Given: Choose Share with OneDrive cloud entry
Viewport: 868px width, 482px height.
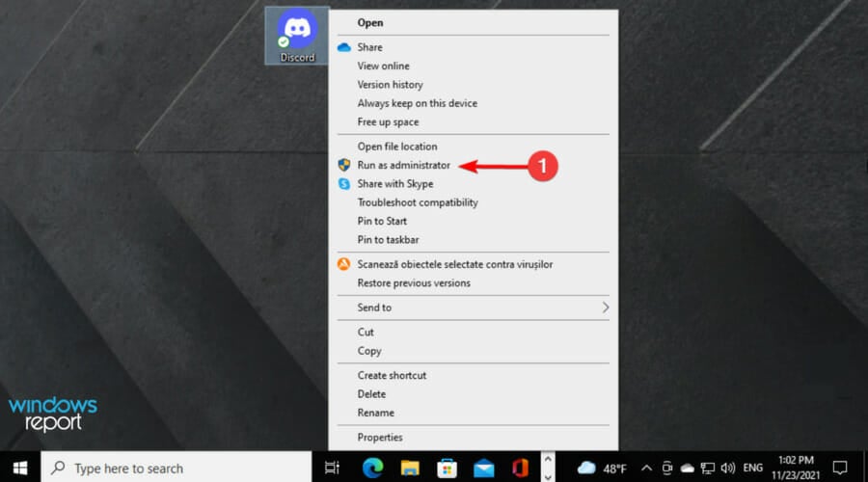Looking at the screenshot, I should click(369, 47).
